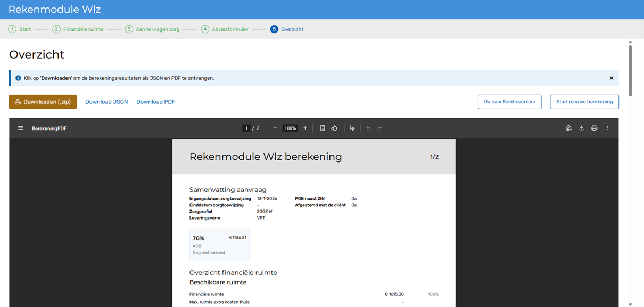Screen dimensions: 644x307
Task: Zoom in the PDF with plus icon
Action: click(305, 128)
